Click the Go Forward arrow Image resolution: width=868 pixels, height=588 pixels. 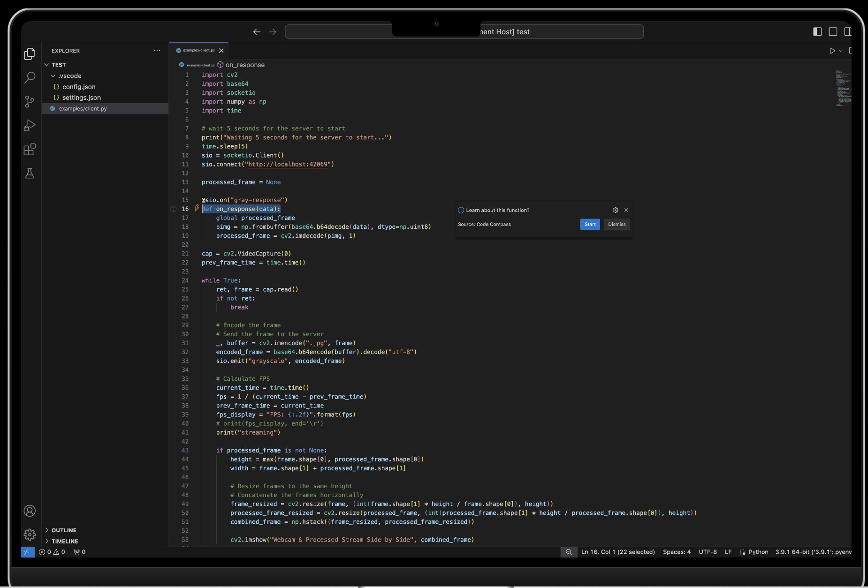273,32
